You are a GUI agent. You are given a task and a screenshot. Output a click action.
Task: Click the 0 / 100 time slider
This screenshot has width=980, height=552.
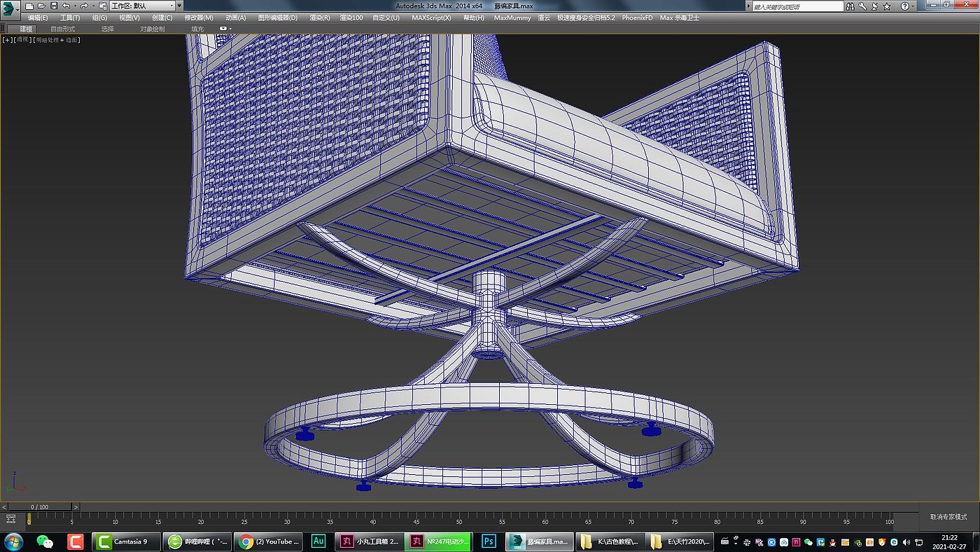(38, 506)
